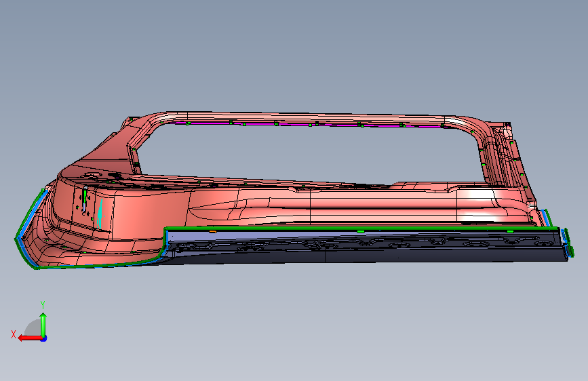This screenshot has width=588, height=381.
Task: Select the cyan marking on left panel
Action: point(100,214)
